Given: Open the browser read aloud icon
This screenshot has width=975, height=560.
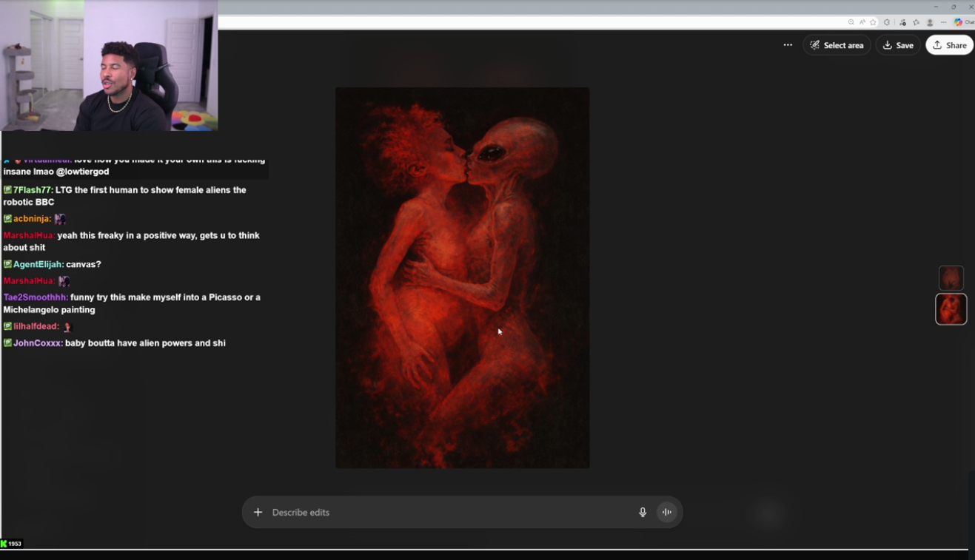Looking at the screenshot, I should [x=862, y=22].
